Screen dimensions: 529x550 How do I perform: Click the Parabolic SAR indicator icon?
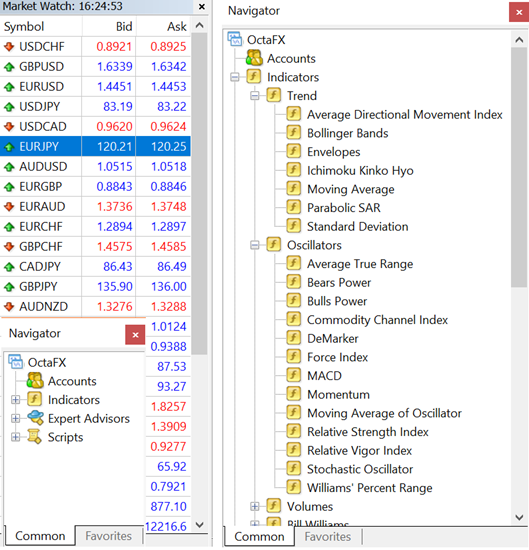[x=294, y=207]
